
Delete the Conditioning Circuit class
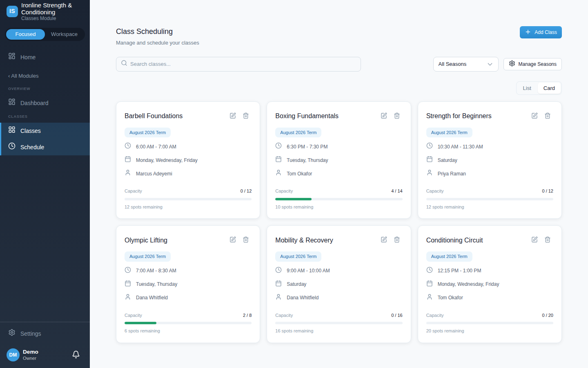(548, 240)
